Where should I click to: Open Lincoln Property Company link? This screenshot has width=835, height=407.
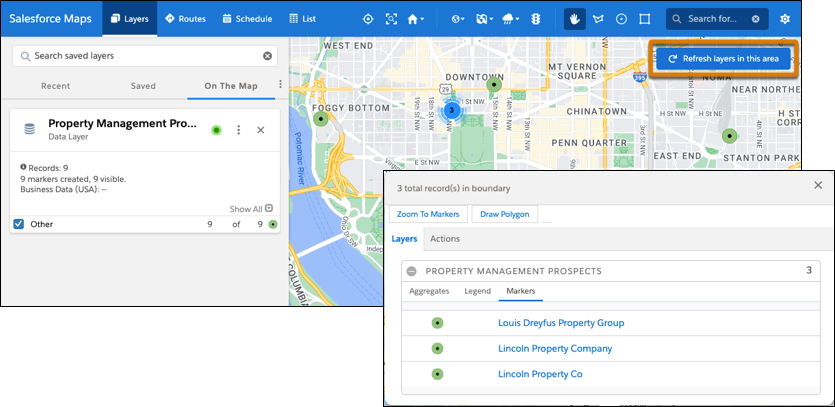coord(555,348)
